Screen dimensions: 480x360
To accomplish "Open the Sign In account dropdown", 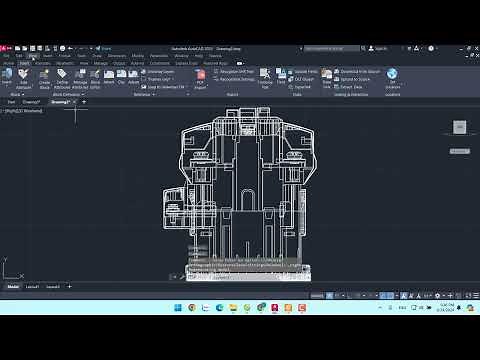I will 378,49.
